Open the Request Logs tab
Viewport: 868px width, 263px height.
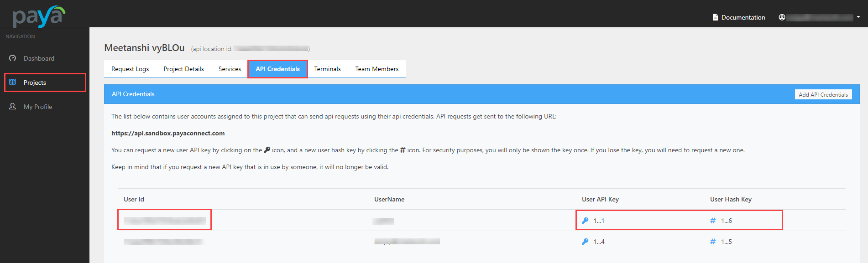pyautogui.click(x=130, y=69)
